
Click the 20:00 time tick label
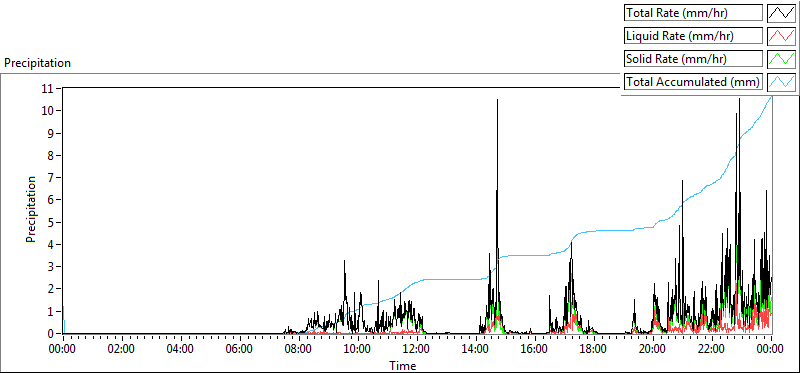[653, 349]
